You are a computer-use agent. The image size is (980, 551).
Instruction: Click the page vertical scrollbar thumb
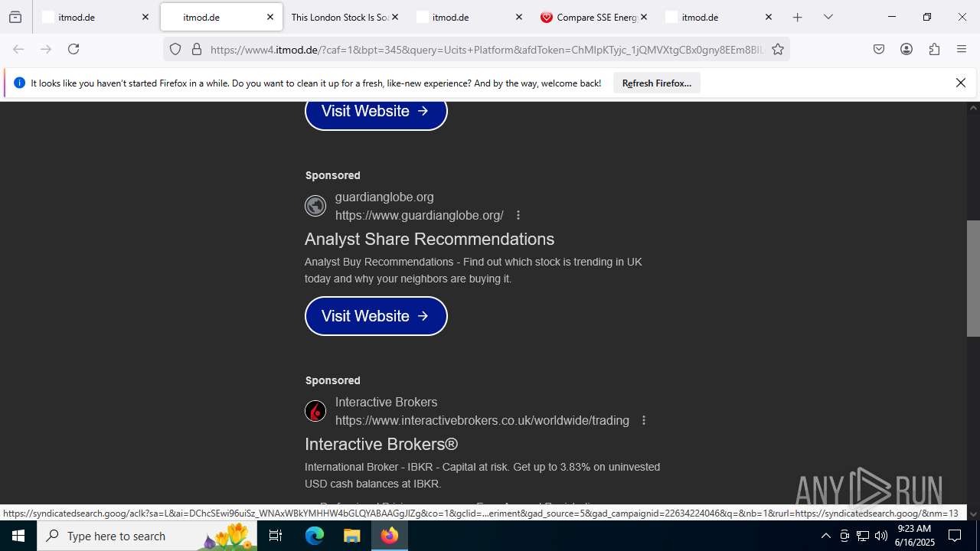tap(973, 279)
